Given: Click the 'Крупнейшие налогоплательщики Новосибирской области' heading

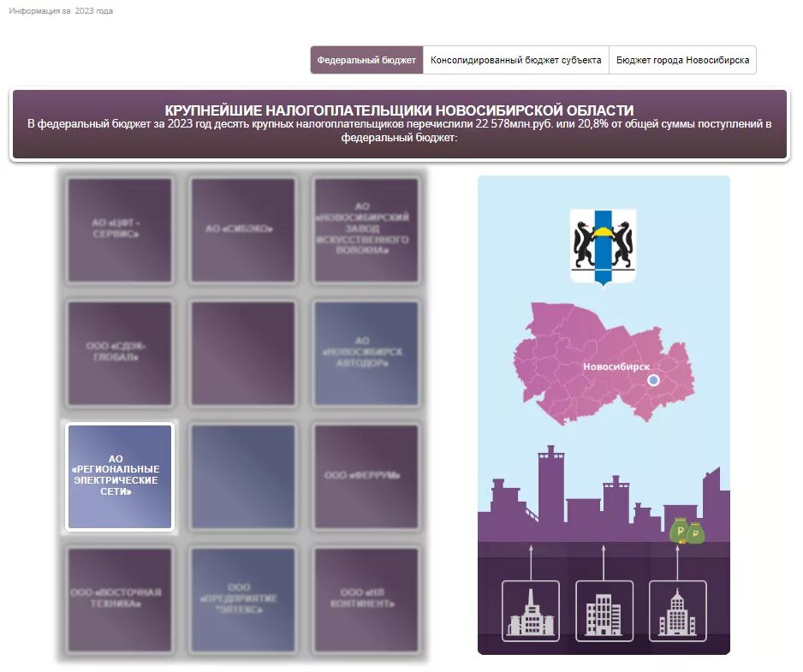Looking at the screenshot, I should coord(400,110).
